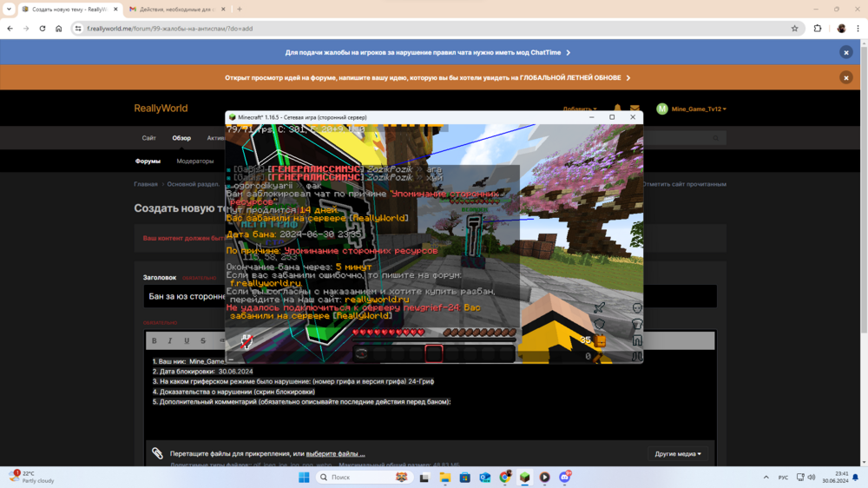Viewport: 868px width, 488px height.
Task: Toggle bold formatting in the editor toolbar
Action: (x=155, y=340)
